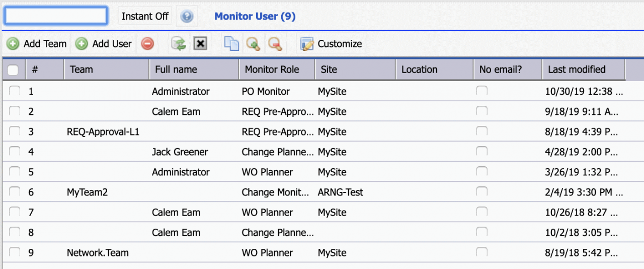Image resolution: width=644 pixels, height=269 pixels.
Task: Click the Add User button
Action: [x=104, y=44]
